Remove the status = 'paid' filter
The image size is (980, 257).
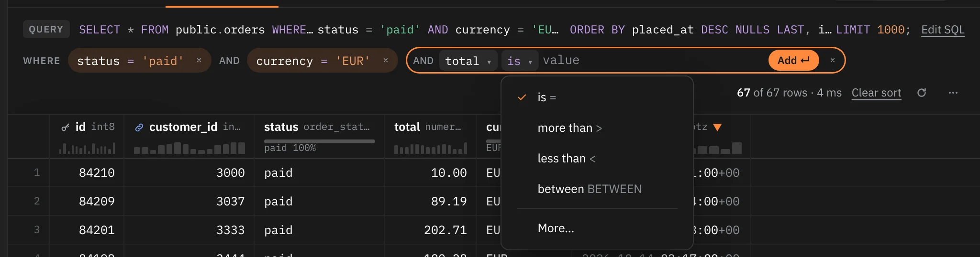(x=199, y=60)
